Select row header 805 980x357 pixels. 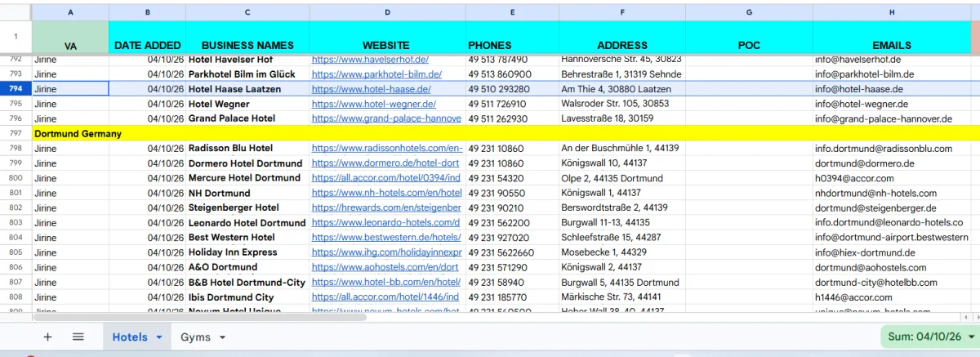[x=16, y=252]
